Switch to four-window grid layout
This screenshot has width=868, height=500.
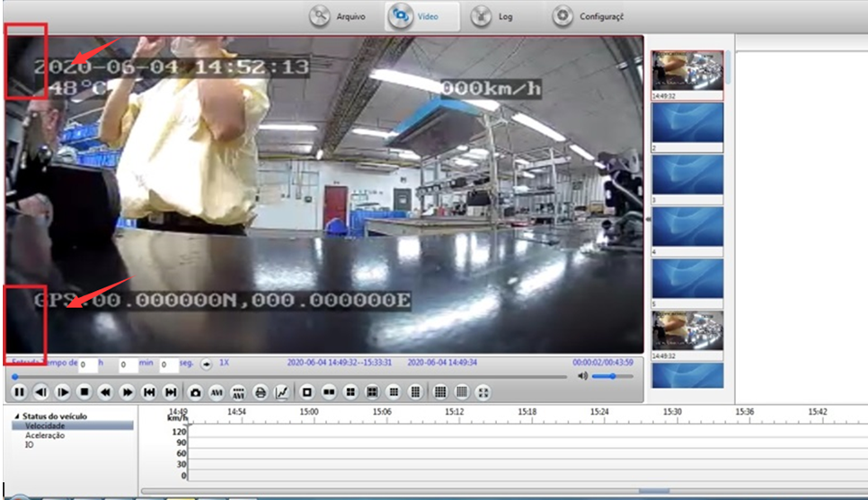tap(350, 392)
